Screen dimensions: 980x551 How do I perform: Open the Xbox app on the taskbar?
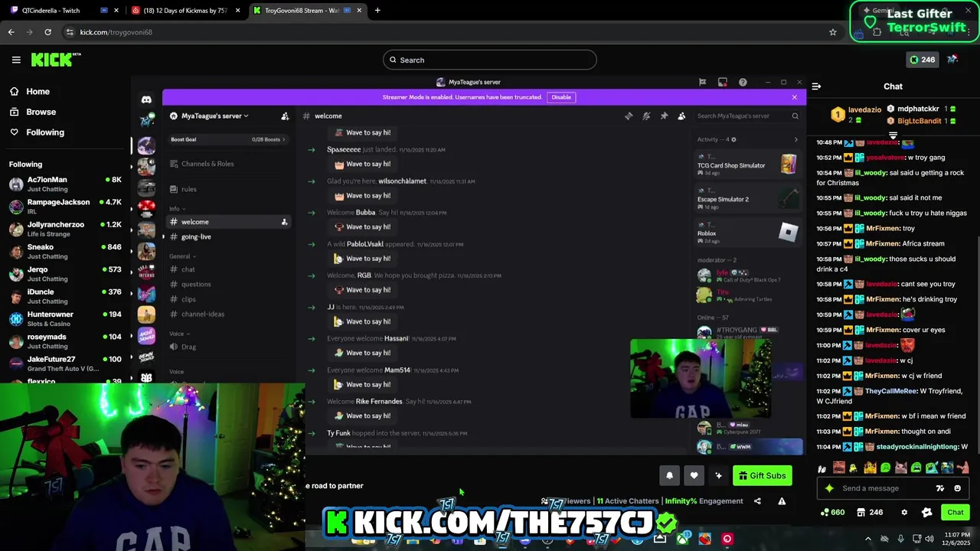point(681,539)
